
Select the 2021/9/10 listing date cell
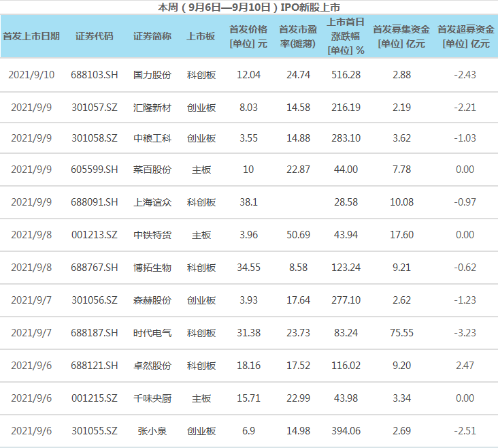(31, 75)
